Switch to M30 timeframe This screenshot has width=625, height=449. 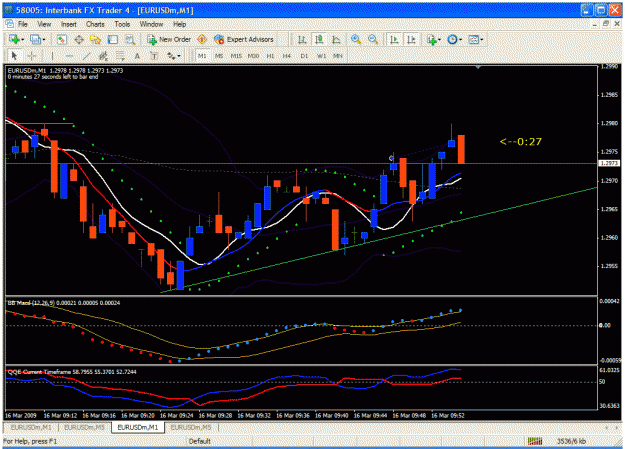253,56
